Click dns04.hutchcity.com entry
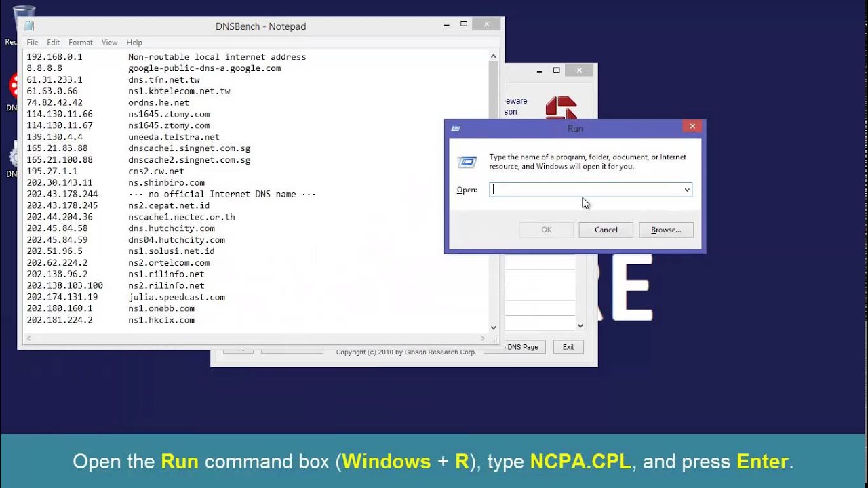 coord(176,240)
